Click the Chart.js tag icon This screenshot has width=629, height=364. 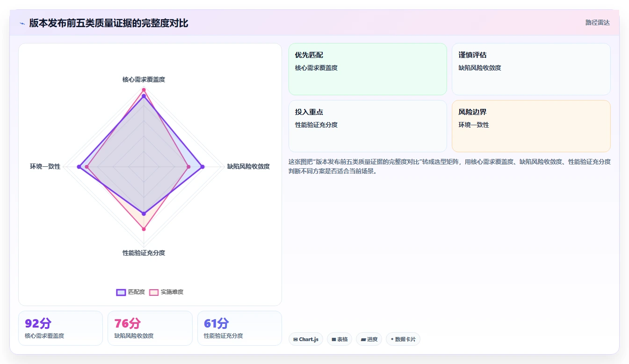[x=296, y=340]
